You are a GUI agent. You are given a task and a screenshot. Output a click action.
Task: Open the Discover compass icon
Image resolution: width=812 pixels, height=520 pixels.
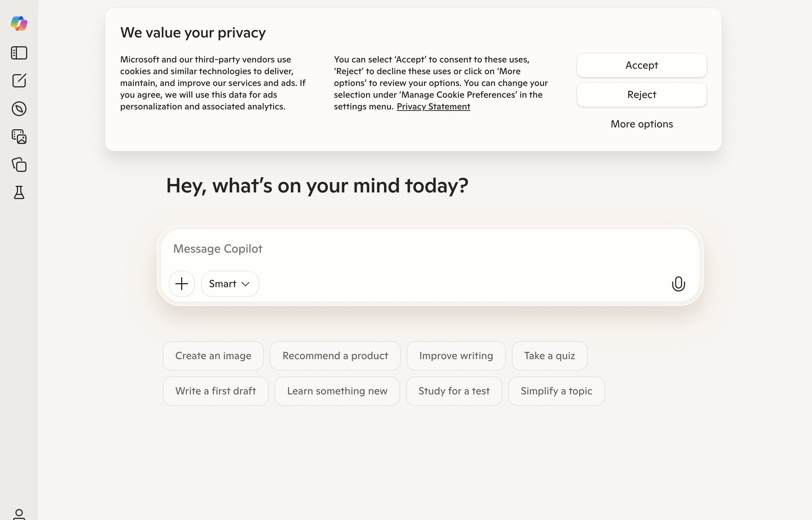click(19, 109)
